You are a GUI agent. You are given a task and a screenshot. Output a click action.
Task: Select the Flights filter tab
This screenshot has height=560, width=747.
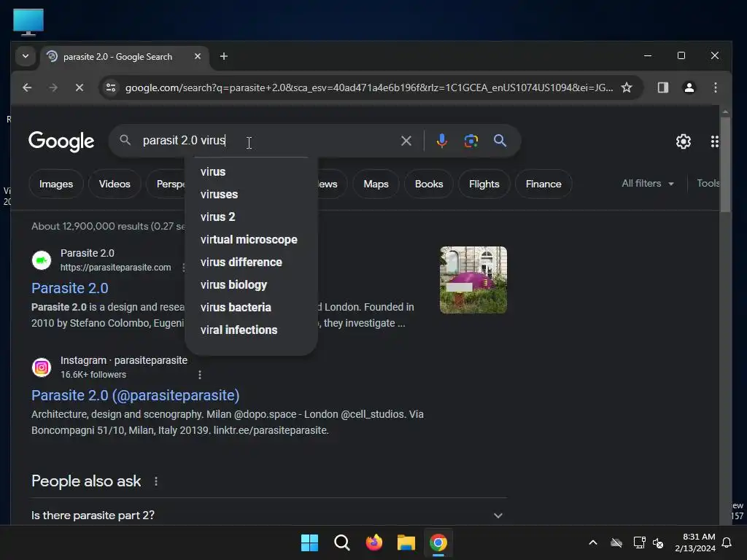(484, 184)
